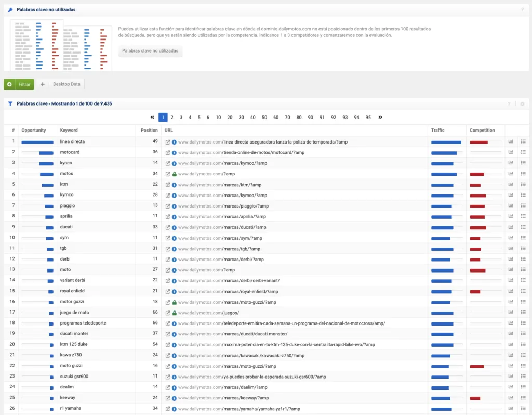Click the green Filtrar button
This screenshot has height=415, width=532.
click(19, 84)
